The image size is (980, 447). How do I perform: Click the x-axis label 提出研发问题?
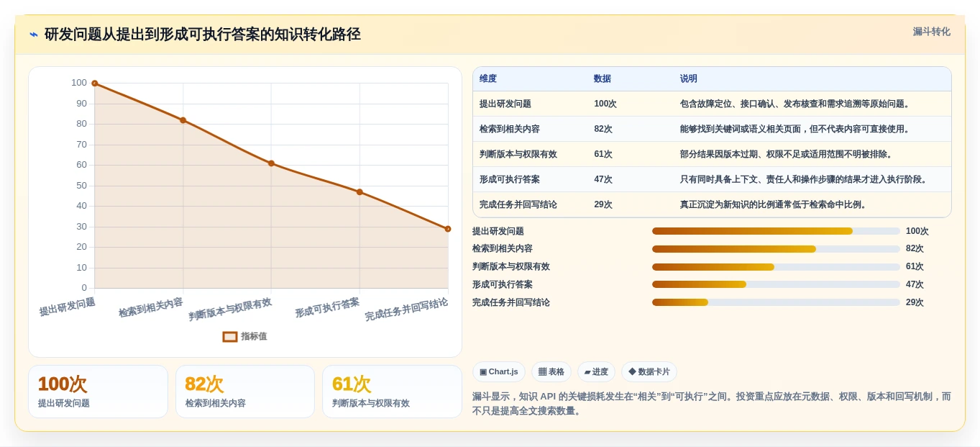(68, 307)
